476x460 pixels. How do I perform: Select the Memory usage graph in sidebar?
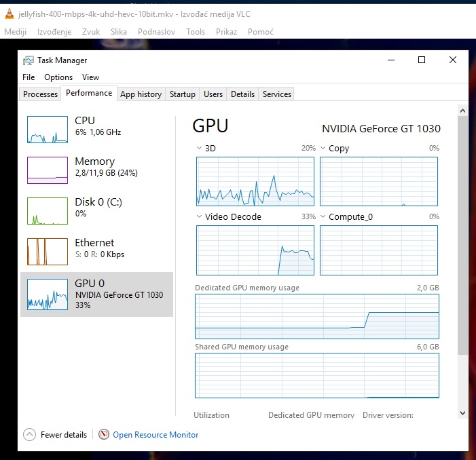[48, 170]
